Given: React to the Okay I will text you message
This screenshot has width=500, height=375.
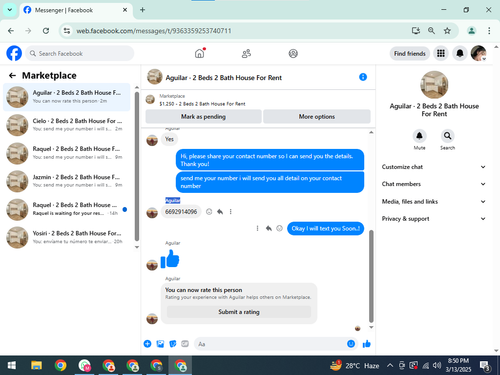Looking at the screenshot, I should coord(280,228).
